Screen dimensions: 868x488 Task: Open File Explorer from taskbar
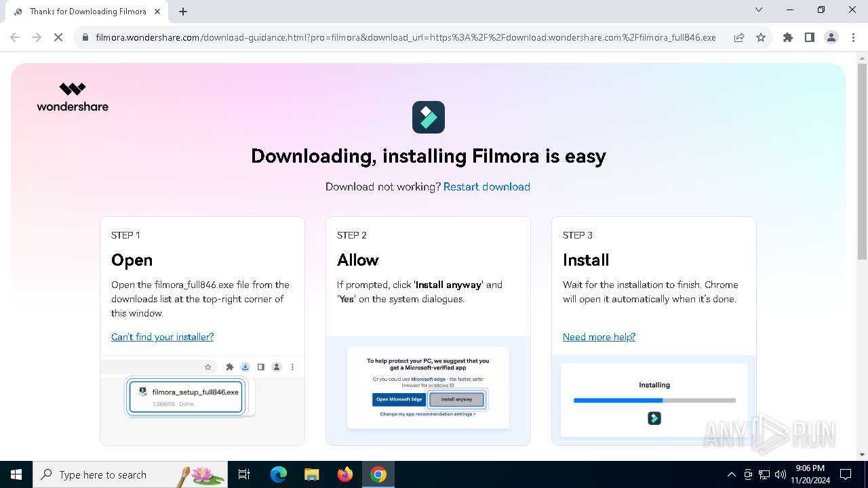(311, 474)
